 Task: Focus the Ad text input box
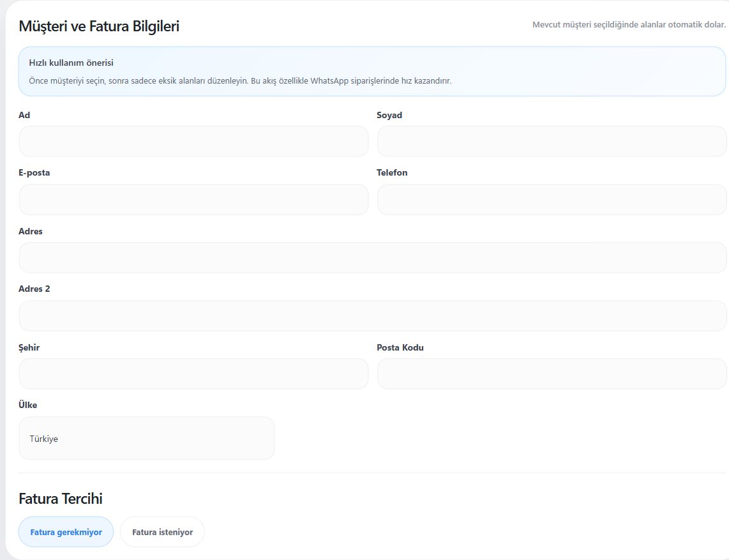(x=193, y=141)
